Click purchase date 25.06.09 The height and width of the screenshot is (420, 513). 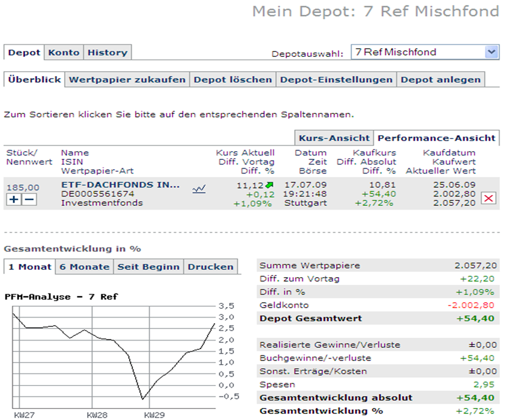[x=454, y=185]
